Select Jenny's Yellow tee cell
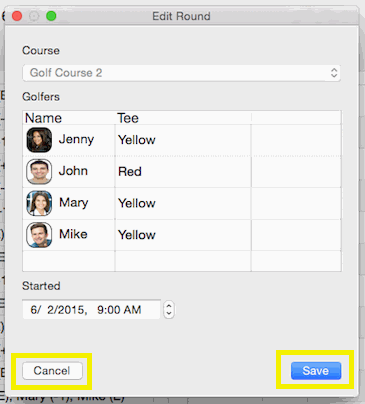The height and width of the screenshot is (404, 365). (x=183, y=140)
